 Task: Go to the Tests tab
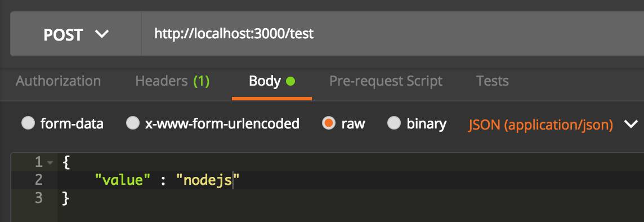point(493,81)
